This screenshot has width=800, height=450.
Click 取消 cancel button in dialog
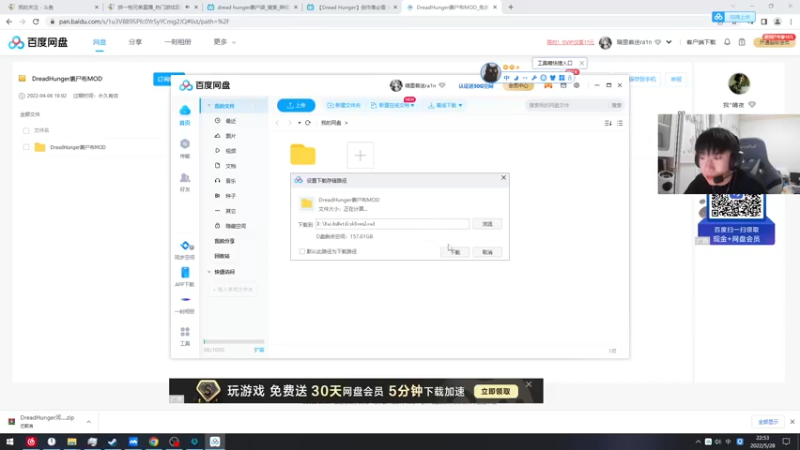[487, 252]
